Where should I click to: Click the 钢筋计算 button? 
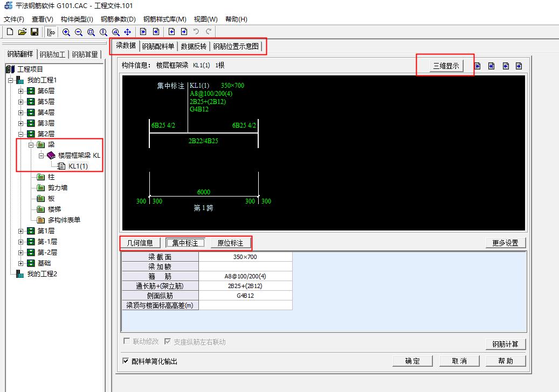pos(505,344)
